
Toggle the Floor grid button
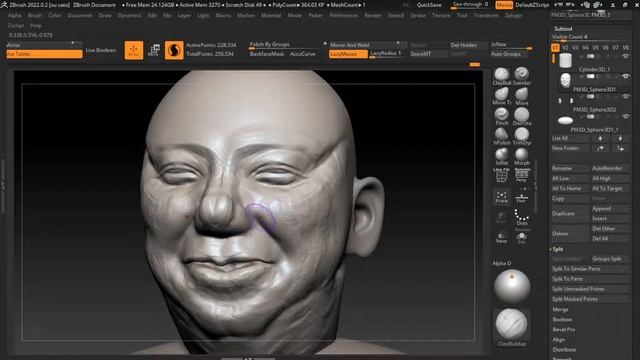522,197
